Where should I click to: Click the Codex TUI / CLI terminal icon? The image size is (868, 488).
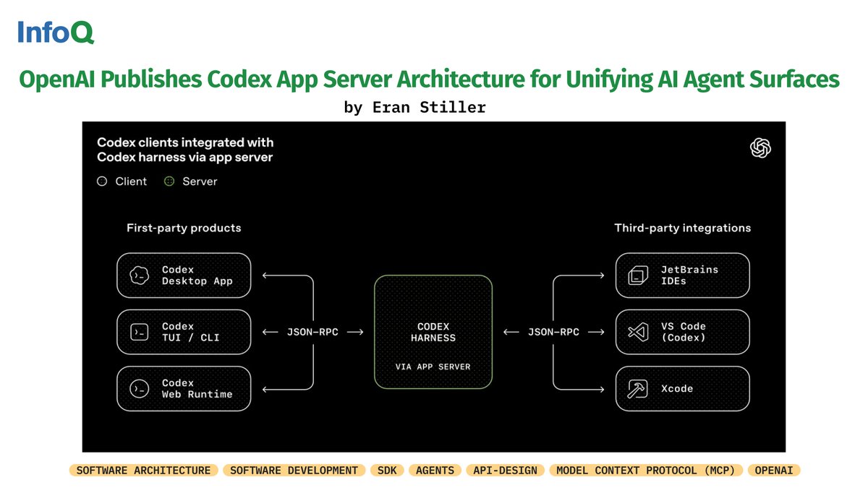coord(139,332)
